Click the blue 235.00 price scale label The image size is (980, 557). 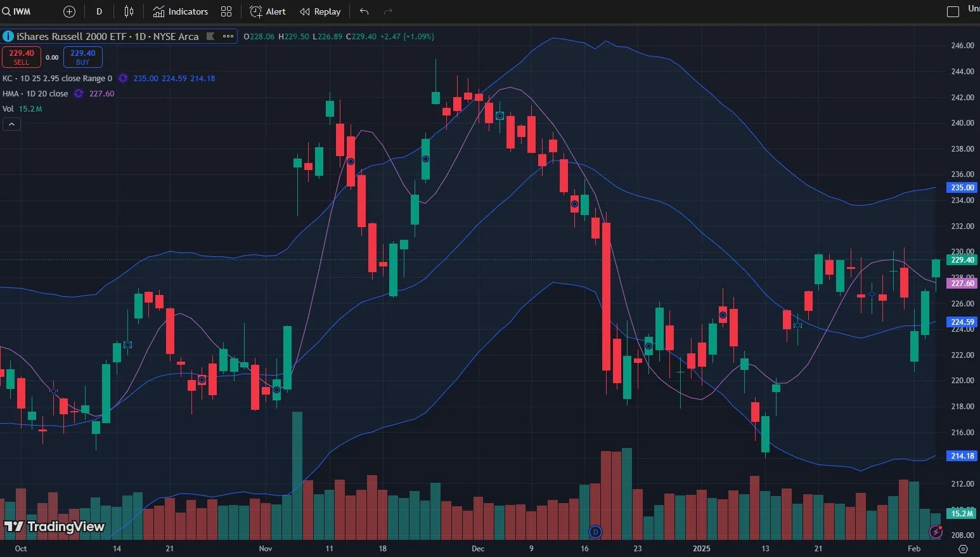pyautogui.click(x=962, y=188)
